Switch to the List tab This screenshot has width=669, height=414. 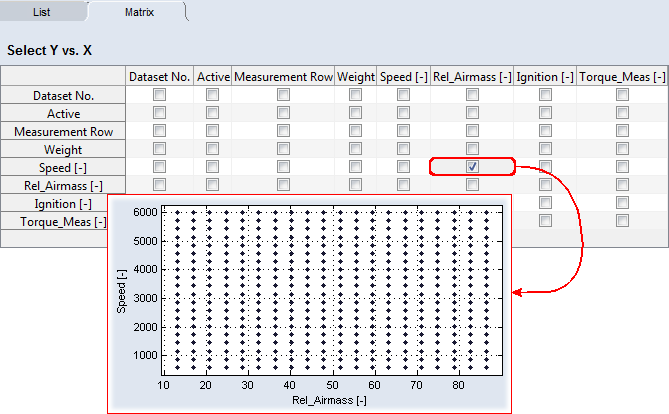click(41, 12)
